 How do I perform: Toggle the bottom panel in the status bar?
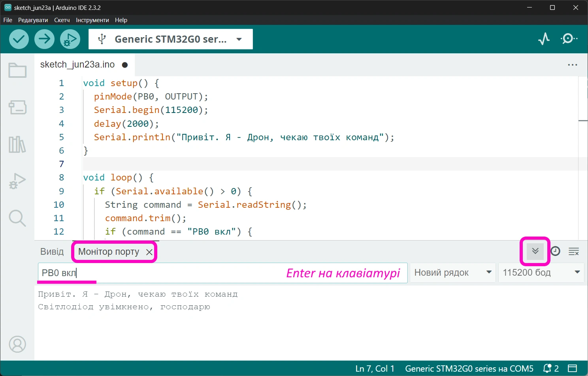coord(572,368)
